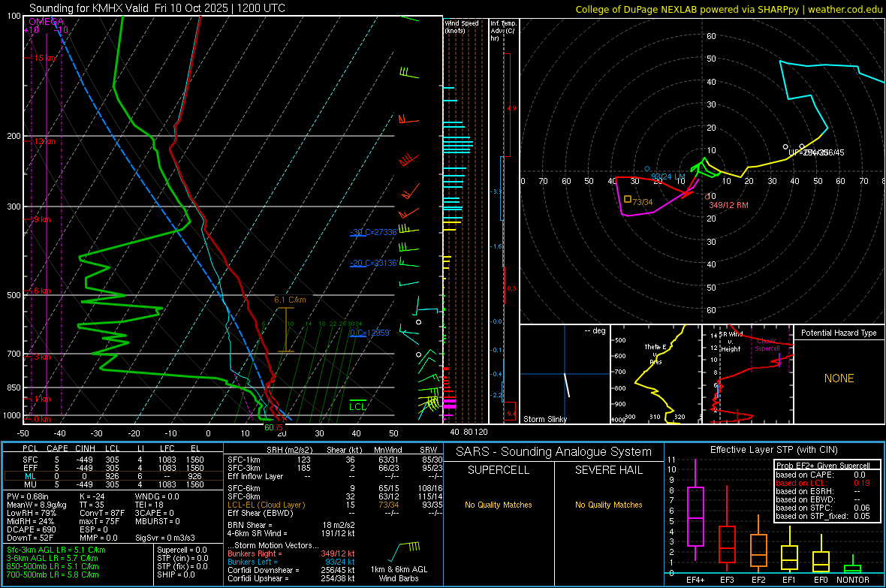Click the 12 km height marker

click(x=44, y=141)
